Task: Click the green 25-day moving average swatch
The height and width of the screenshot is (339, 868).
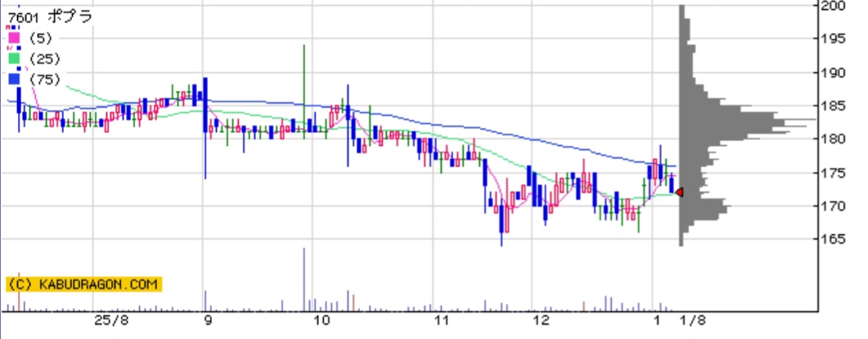Action: coord(14,58)
